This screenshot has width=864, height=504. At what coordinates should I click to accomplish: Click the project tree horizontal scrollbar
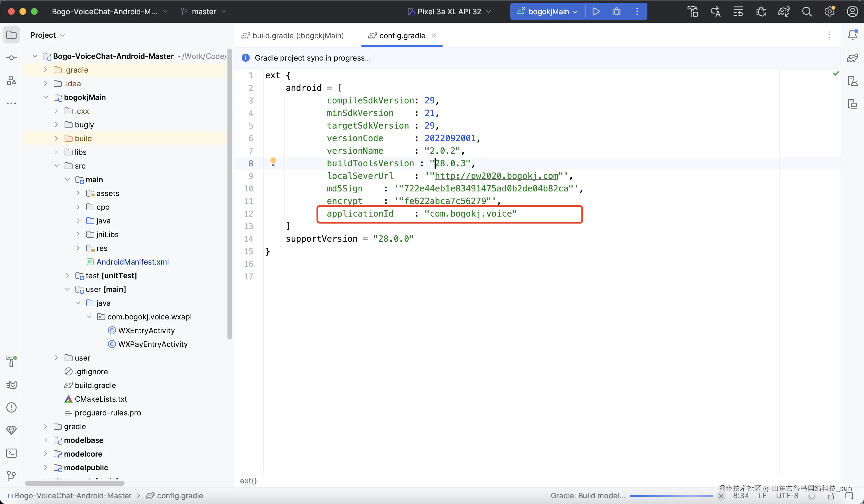click(x=74, y=483)
